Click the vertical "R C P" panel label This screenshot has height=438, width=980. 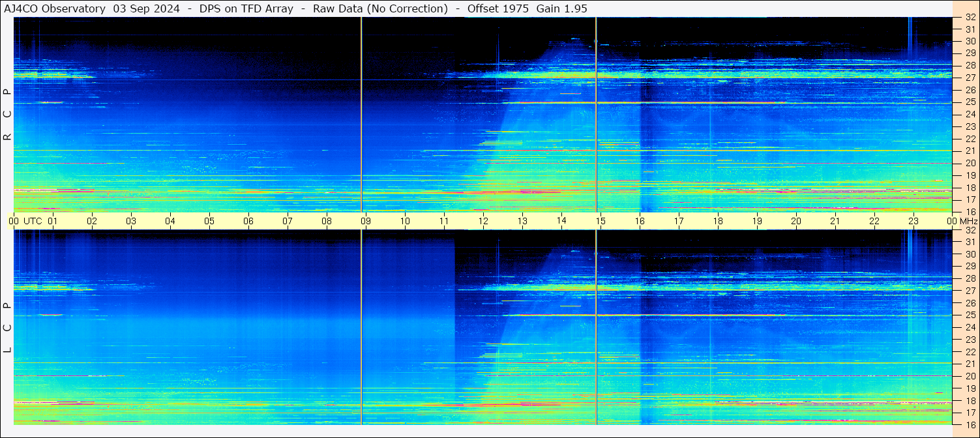(7, 115)
